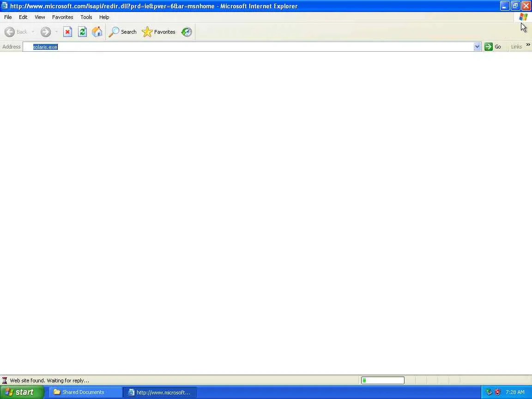Click the Windows flag throbber icon
532x399 pixels.
coord(523,17)
